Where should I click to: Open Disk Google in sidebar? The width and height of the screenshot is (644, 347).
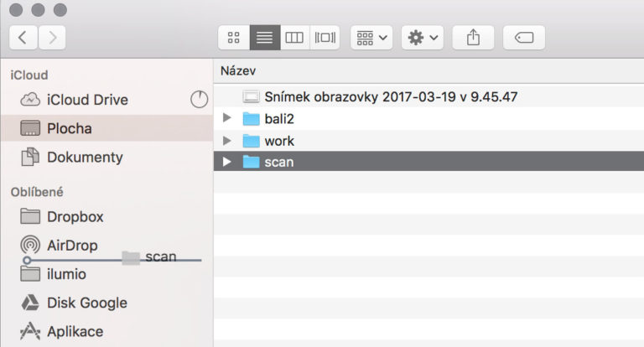(x=86, y=303)
